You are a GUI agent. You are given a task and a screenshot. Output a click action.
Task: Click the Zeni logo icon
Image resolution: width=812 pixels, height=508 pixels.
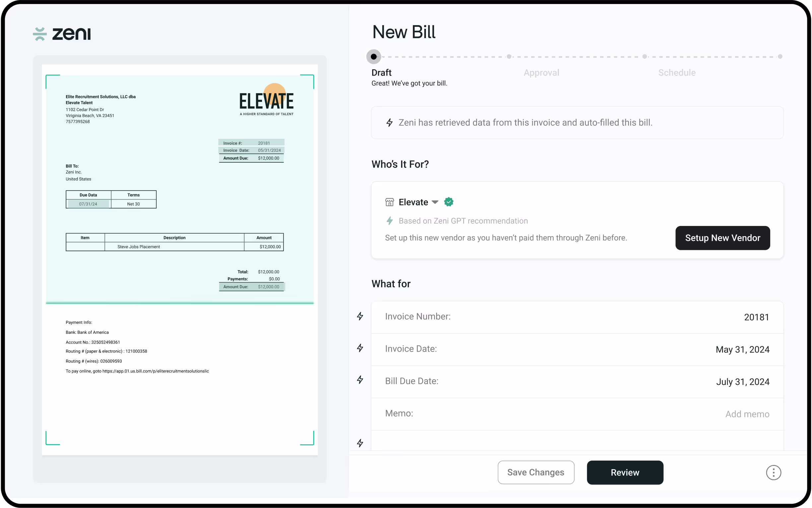click(40, 34)
